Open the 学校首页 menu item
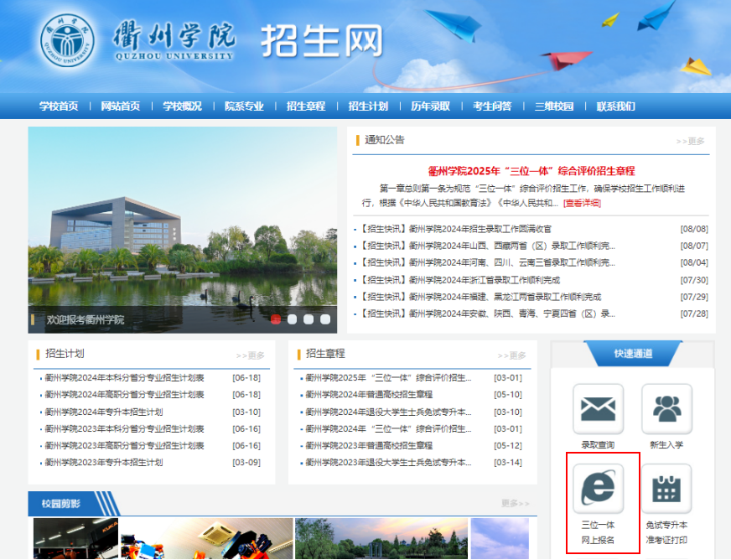The height and width of the screenshot is (560, 731). (x=59, y=106)
